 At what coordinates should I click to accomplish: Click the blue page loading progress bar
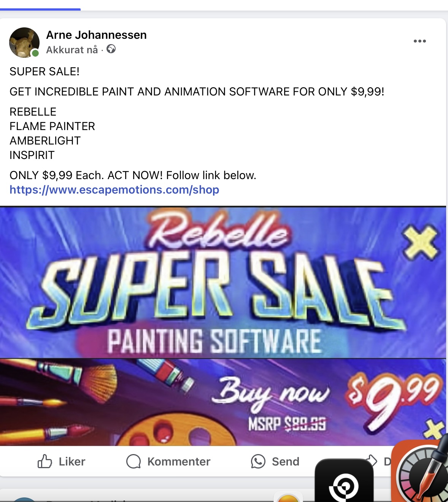40,9
